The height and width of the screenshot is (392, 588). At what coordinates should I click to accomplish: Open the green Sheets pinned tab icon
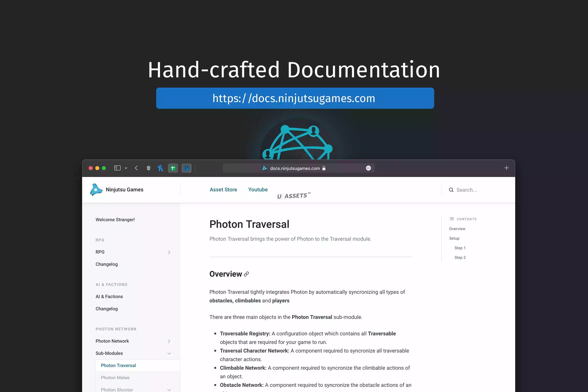(x=173, y=168)
